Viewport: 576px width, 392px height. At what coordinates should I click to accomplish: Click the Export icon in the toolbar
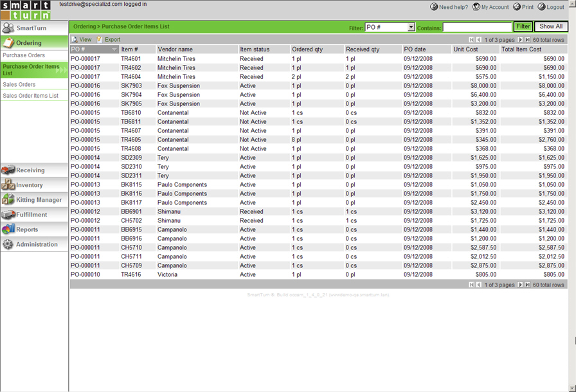(100, 39)
